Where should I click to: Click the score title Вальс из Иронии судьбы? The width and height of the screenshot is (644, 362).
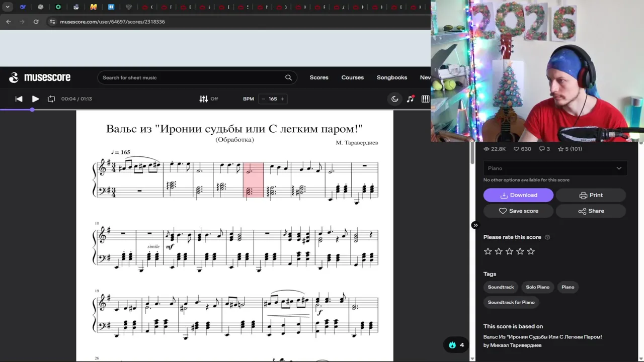click(x=234, y=129)
